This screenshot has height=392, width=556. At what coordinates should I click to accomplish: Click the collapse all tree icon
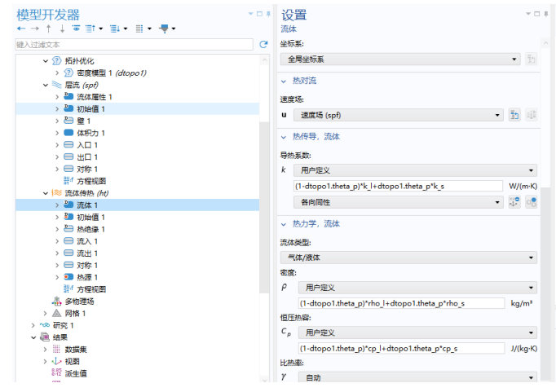click(90, 29)
